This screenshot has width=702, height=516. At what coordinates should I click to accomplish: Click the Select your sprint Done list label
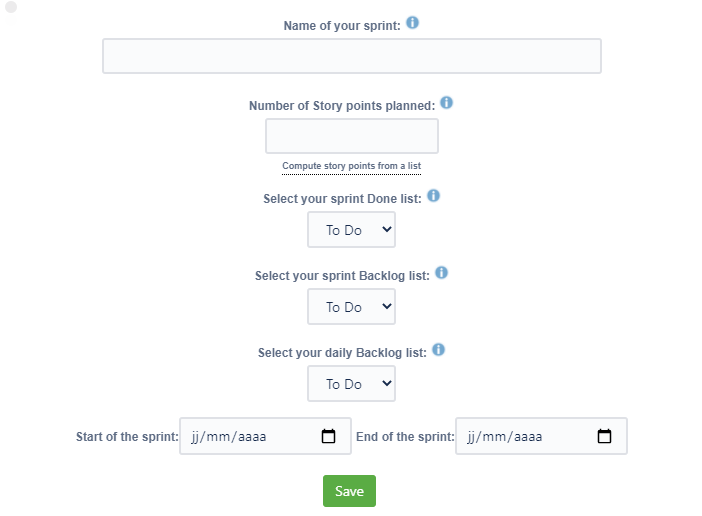coord(342,199)
